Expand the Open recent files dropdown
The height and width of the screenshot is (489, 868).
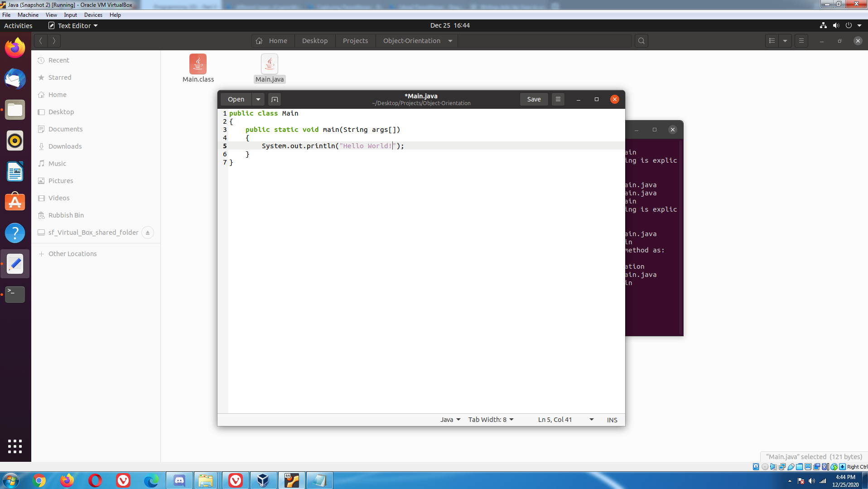tap(258, 99)
